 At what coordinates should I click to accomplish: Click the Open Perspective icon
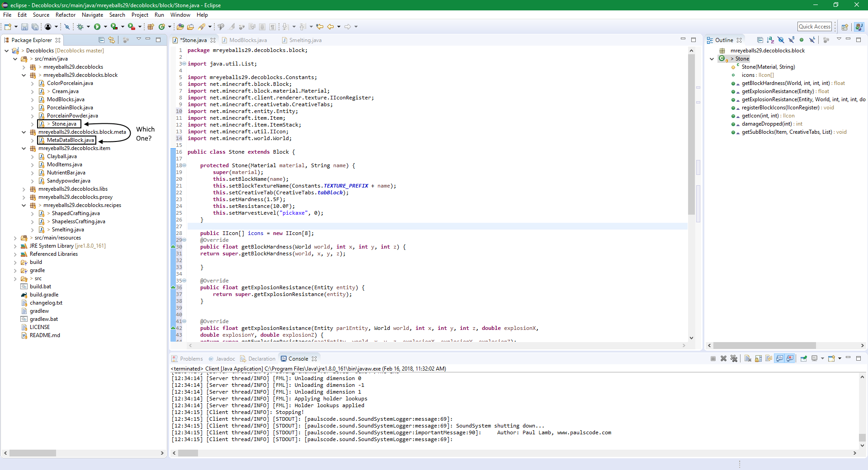pyautogui.click(x=844, y=27)
